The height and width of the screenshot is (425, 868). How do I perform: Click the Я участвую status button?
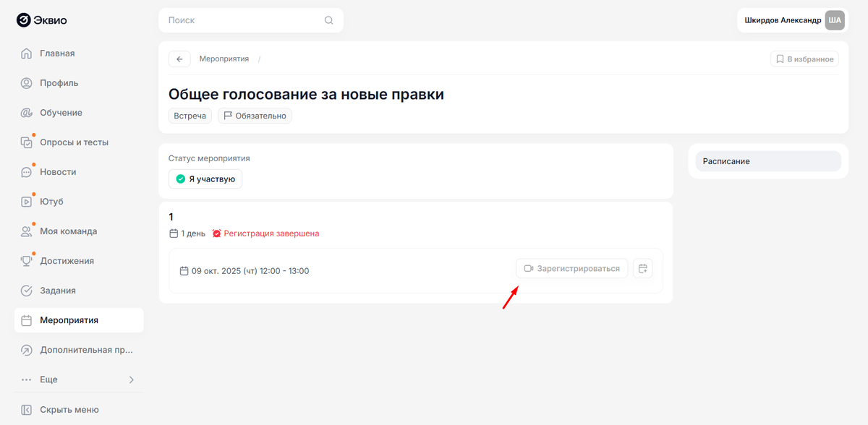[205, 179]
